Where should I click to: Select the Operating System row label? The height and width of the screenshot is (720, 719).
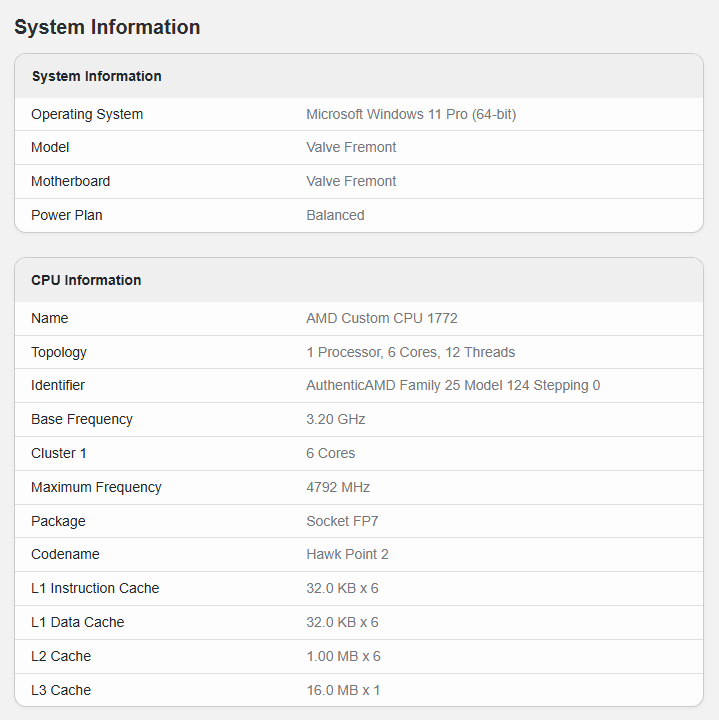tap(87, 114)
